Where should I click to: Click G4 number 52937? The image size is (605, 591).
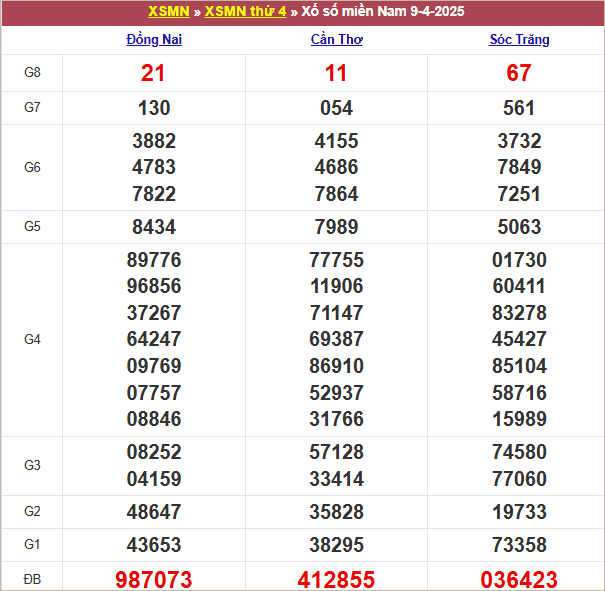pos(336,393)
